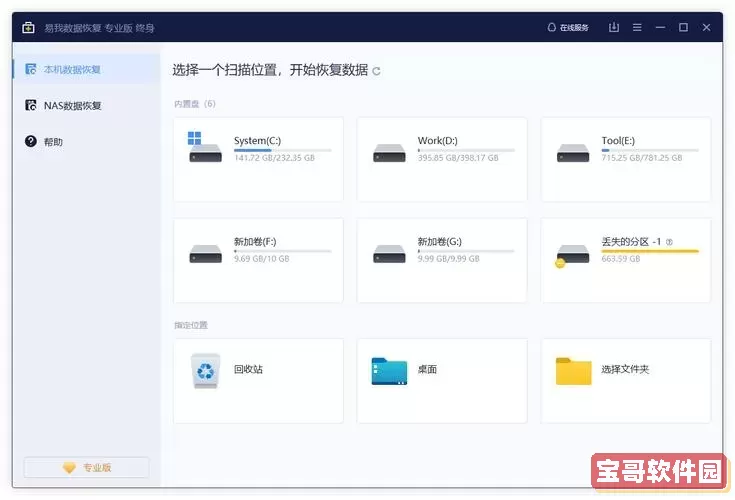Viewport: 735px width, 500px height.
Task: Click Tool(E:) usage progress bar
Action: coord(650,150)
